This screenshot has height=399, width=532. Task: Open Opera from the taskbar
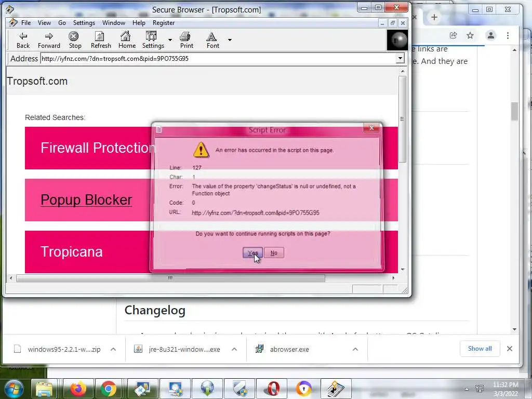[x=272, y=389]
